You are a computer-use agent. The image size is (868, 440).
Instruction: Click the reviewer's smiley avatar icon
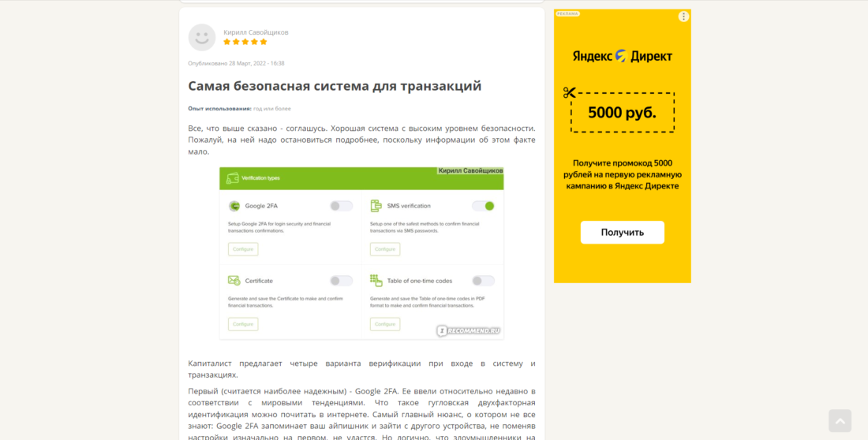[x=201, y=38]
